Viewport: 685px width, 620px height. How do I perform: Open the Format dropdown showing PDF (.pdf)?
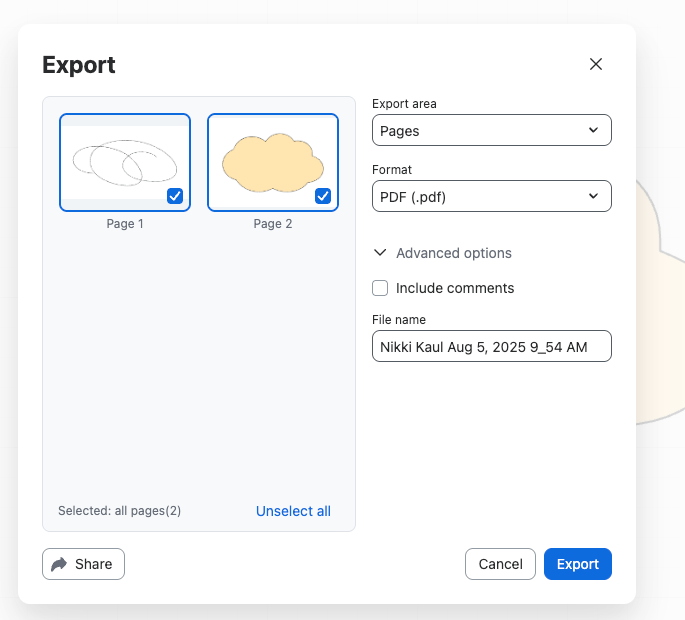point(490,196)
